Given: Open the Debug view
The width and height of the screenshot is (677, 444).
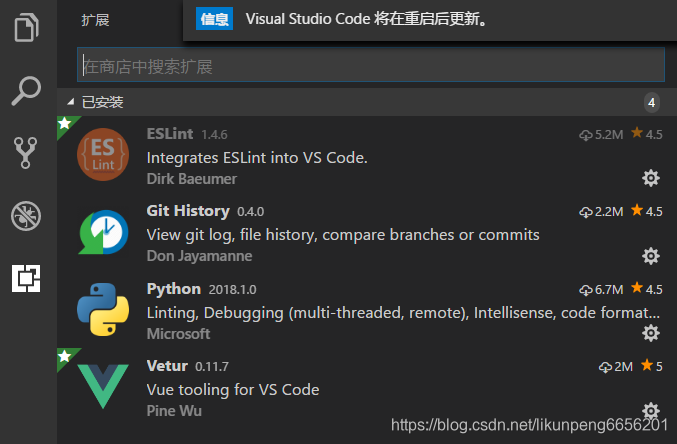Looking at the screenshot, I should click(x=26, y=216).
